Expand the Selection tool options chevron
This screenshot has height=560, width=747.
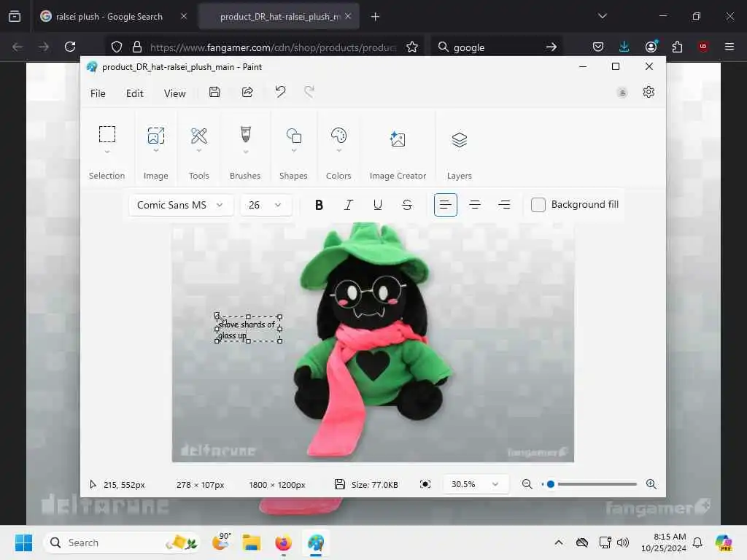[107, 152]
